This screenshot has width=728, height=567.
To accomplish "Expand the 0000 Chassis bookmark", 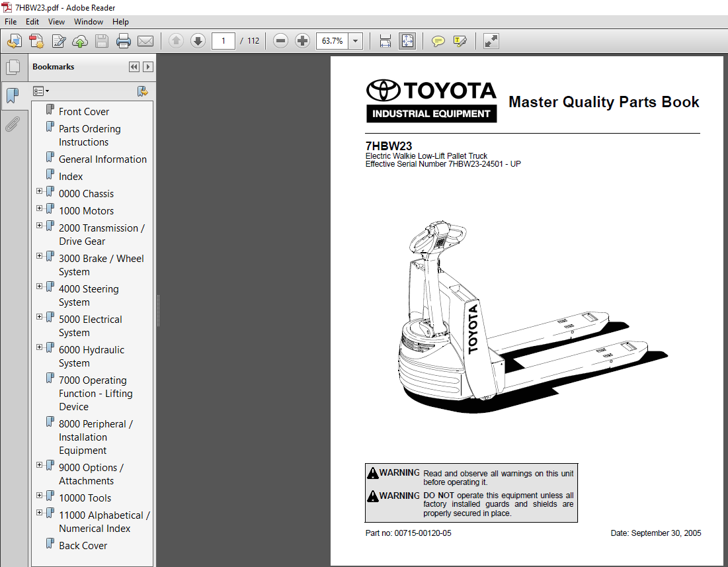I will (40, 191).
